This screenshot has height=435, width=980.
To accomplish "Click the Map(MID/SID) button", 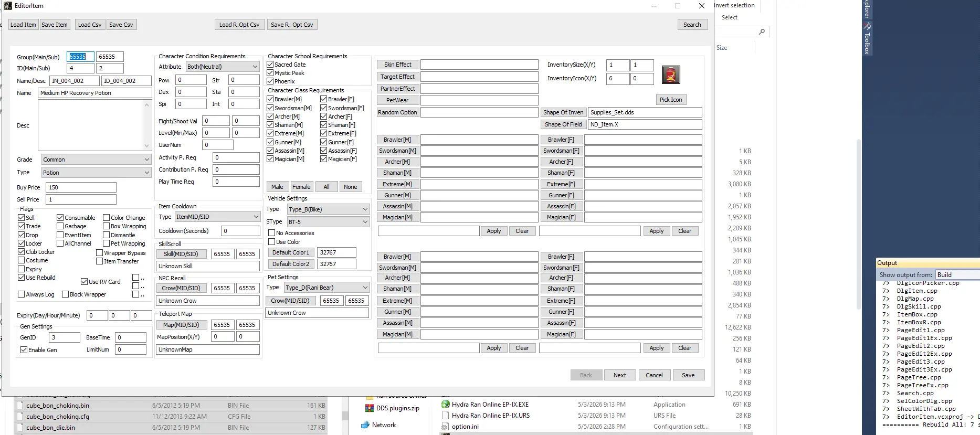I will (x=181, y=325).
